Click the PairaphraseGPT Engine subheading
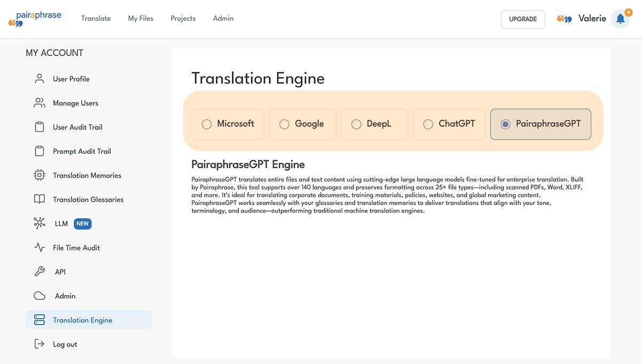The width and height of the screenshot is (642, 364). point(248,164)
